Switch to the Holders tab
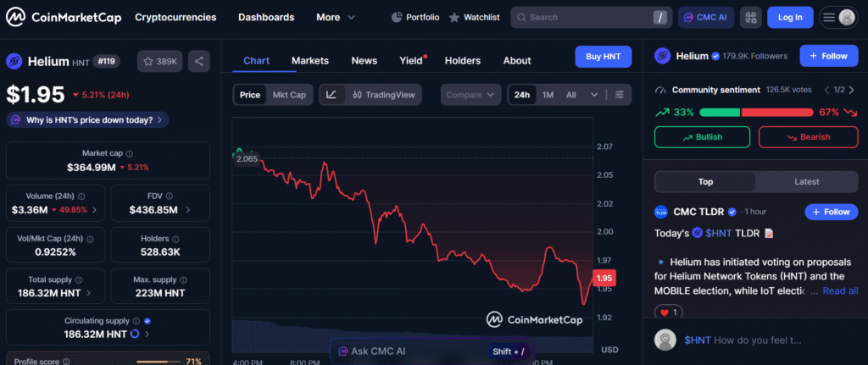 pos(463,61)
